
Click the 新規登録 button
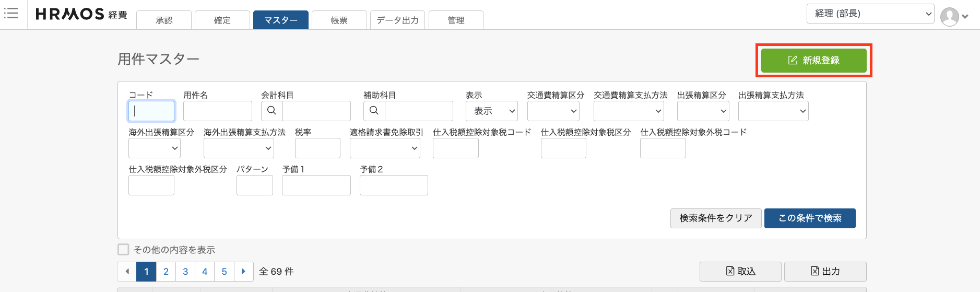point(813,61)
